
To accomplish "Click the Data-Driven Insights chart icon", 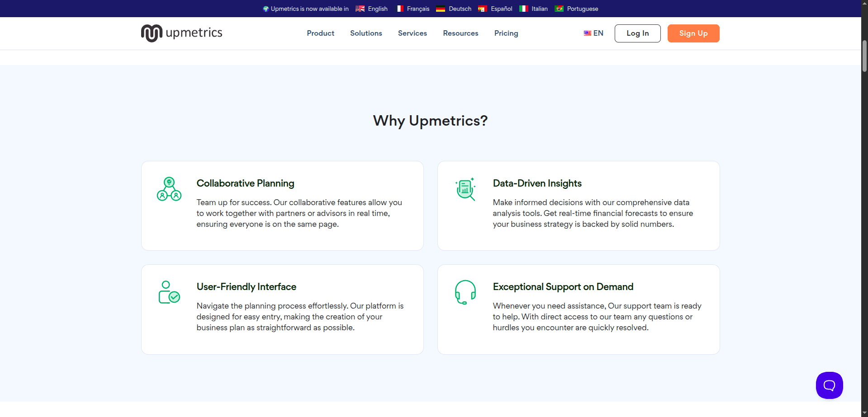I will [x=465, y=189].
